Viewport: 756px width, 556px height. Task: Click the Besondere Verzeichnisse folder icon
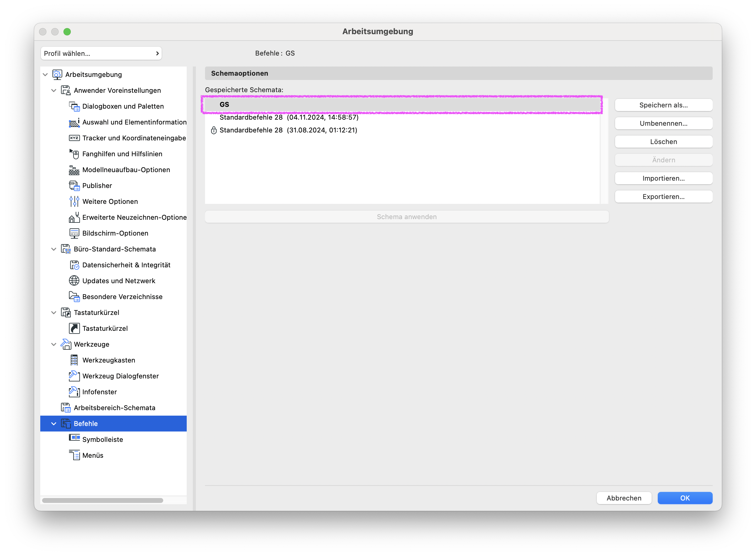[74, 297]
